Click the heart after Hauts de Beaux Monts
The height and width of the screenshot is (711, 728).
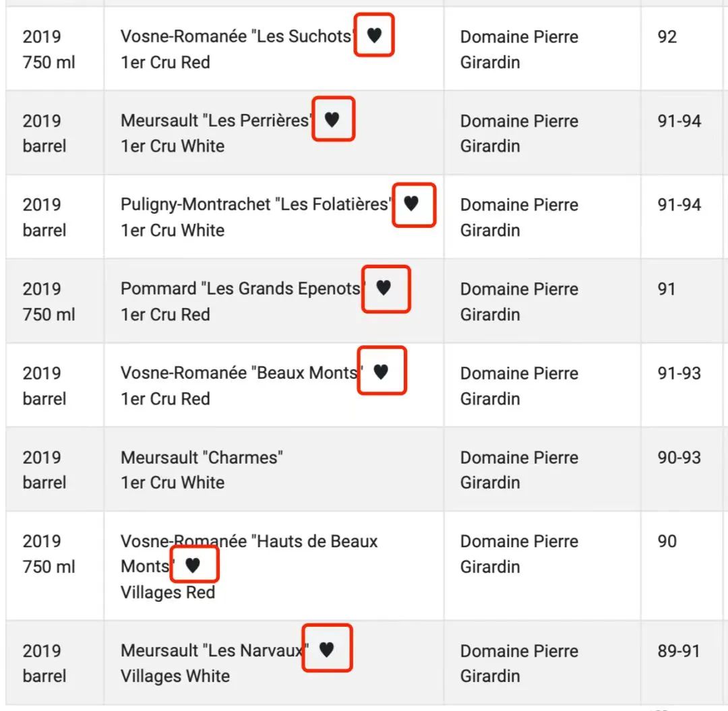[x=193, y=565]
